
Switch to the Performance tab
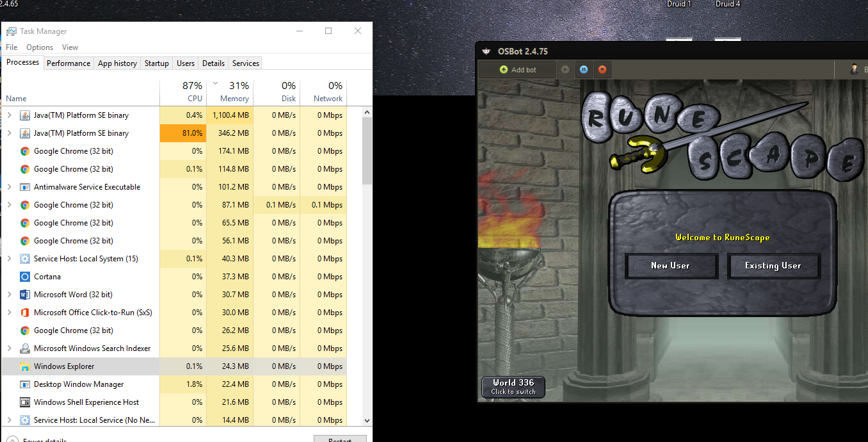click(68, 63)
